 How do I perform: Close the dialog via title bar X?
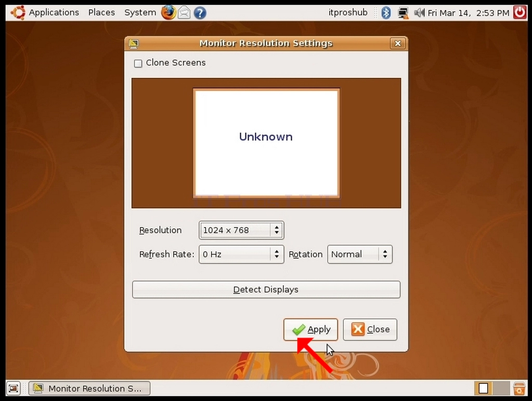(x=398, y=44)
